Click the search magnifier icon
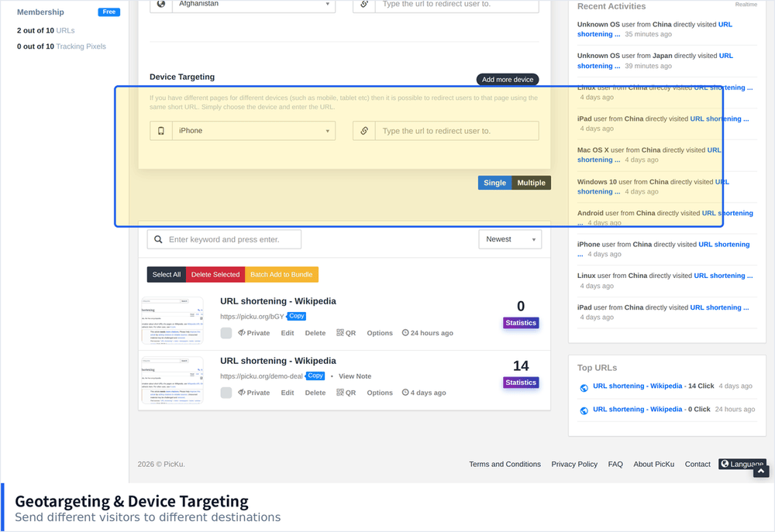The image size is (775, 532). pos(158,239)
